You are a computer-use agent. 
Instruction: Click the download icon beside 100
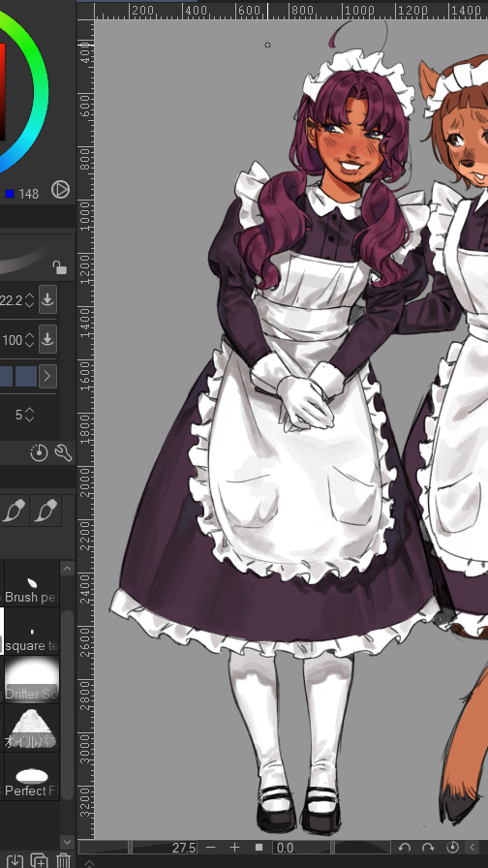pyautogui.click(x=47, y=339)
